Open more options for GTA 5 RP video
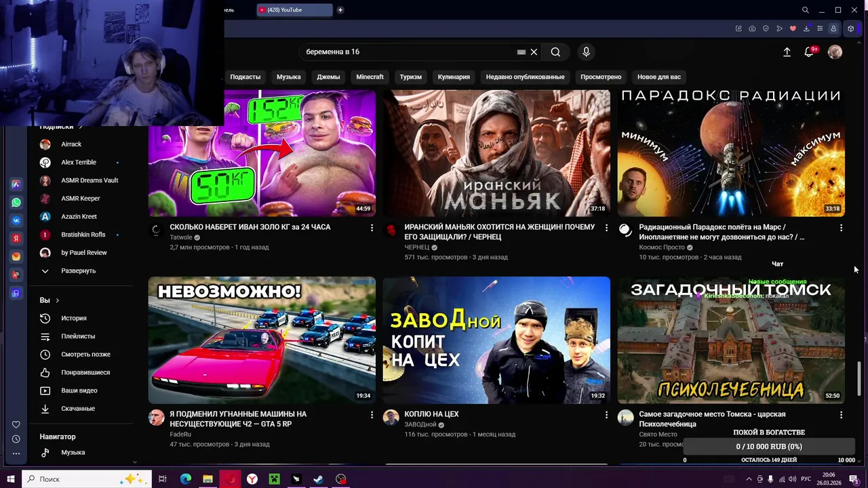868x488 pixels. pyautogui.click(x=372, y=415)
